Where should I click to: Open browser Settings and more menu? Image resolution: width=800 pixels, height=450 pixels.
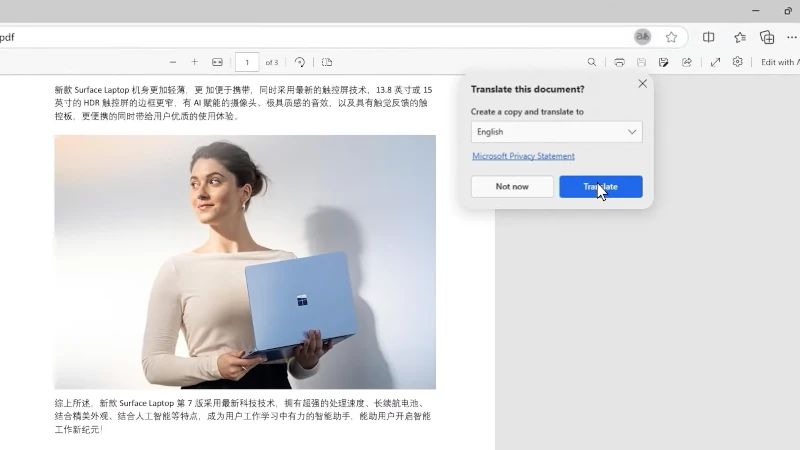tap(791, 37)
